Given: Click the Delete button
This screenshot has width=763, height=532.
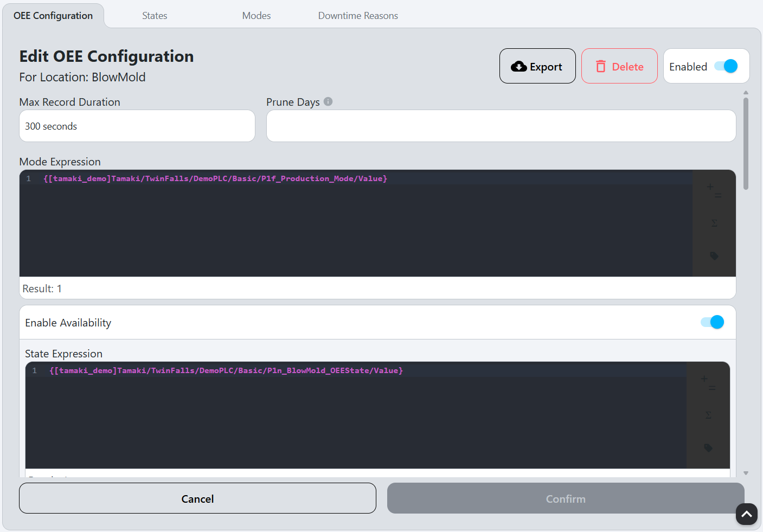Looking at the screenshot, I should (x=619, y=66).
